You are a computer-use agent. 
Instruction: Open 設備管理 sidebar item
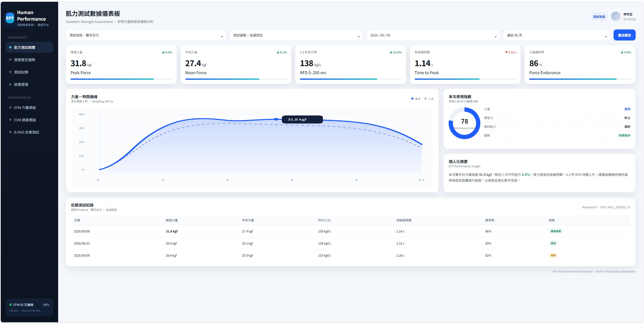coord(29,84)
